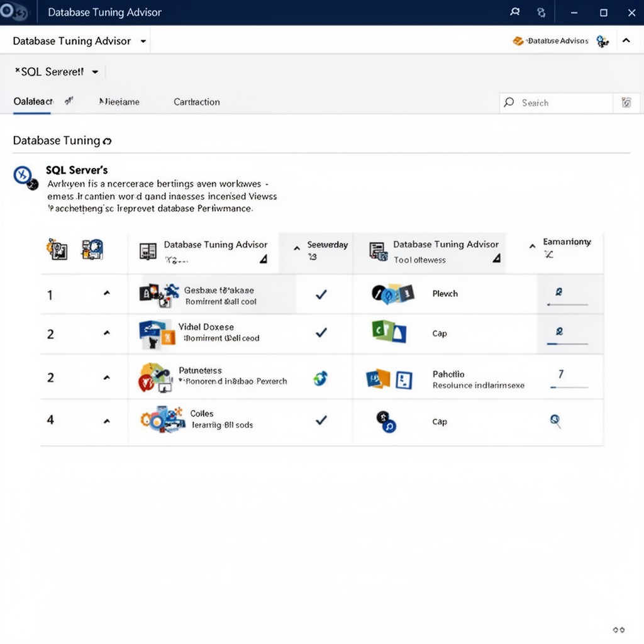Image resolution: width=644 pixels, height=644 pixels.
Task: Click the small icon at the bottom right corner
Action: pyautogui.click(x=619, y=630)
